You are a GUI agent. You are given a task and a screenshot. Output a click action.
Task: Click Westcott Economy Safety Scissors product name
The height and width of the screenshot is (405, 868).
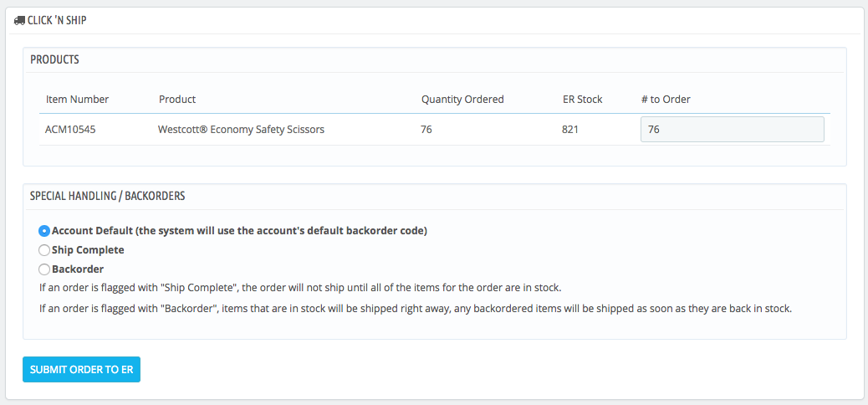242,130
